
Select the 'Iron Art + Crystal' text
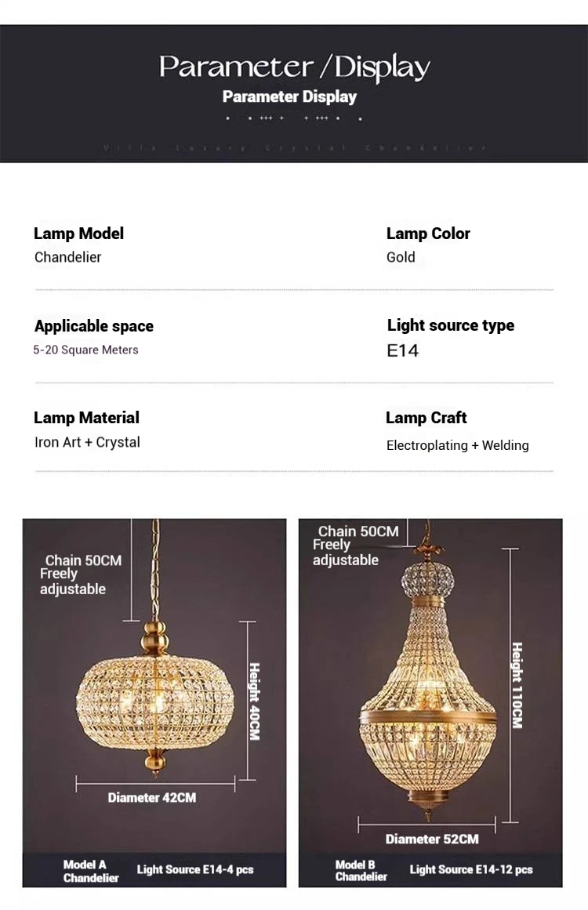[87, 442]
